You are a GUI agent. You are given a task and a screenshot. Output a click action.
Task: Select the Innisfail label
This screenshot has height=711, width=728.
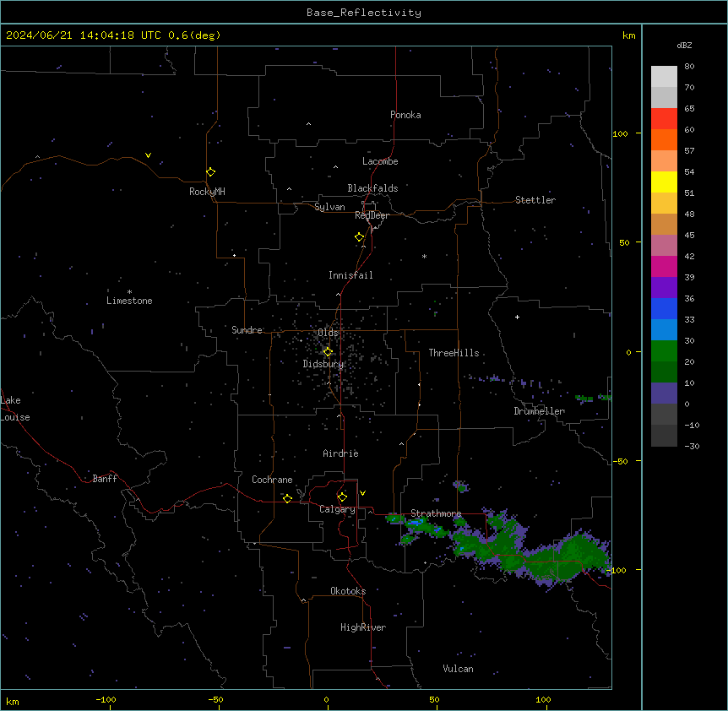click(350, 275)
